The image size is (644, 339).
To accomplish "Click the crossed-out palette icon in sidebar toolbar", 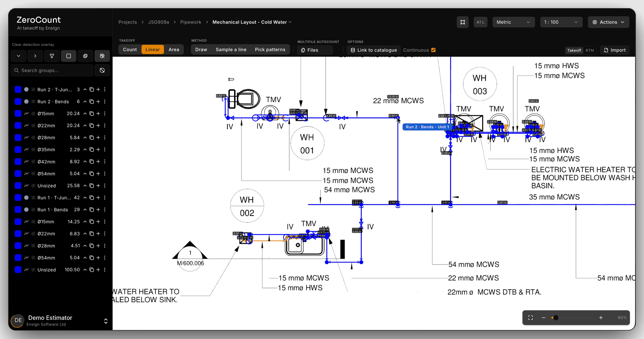I will click(102, 56).
